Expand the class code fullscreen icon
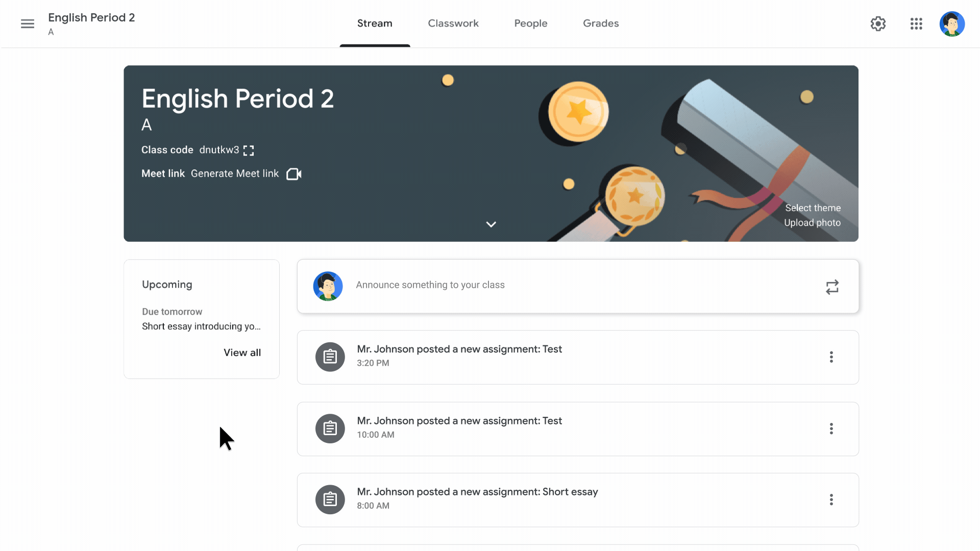This screenshot has width=980, height=551. [249, 149]
